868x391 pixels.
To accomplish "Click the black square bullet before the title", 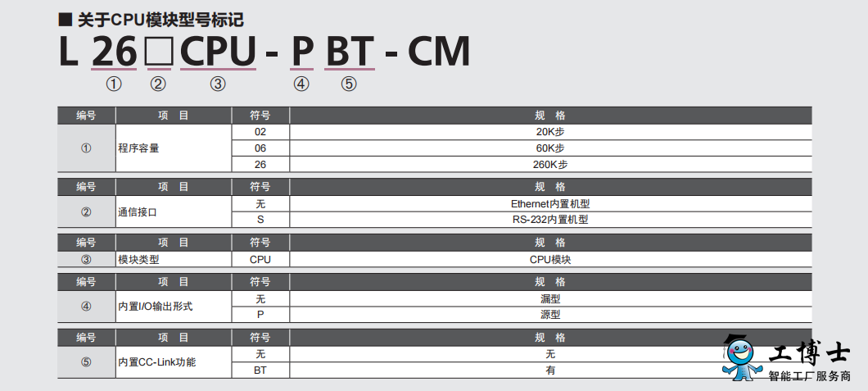I will [x=65, y=20].
